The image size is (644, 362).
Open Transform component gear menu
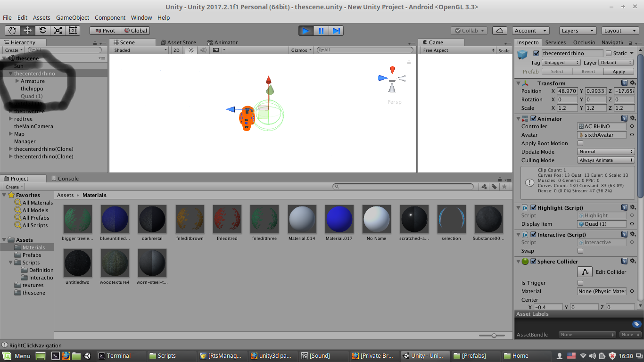pos(633,83)
